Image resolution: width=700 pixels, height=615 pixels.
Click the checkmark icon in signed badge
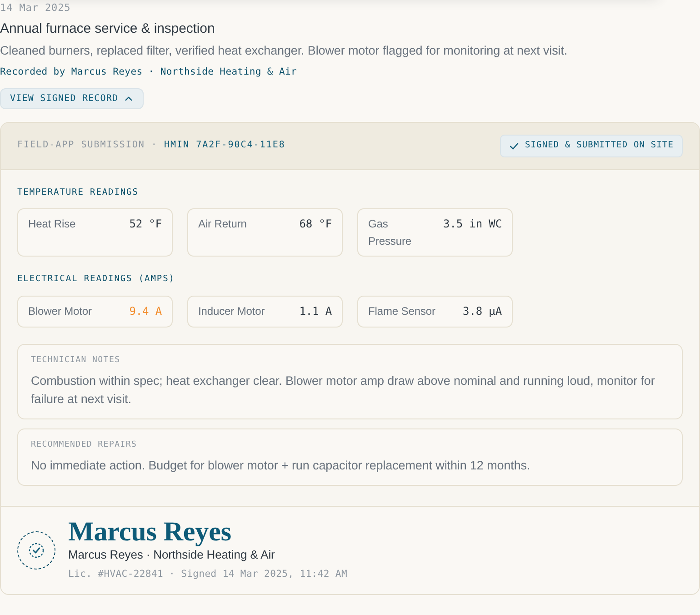514,146
